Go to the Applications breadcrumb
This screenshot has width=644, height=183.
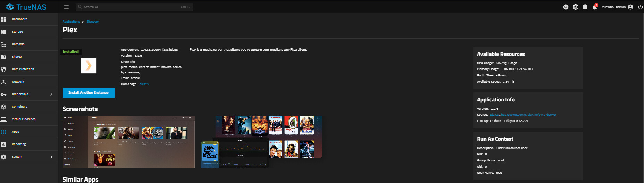pyautogui.click(x=71, y=22)
